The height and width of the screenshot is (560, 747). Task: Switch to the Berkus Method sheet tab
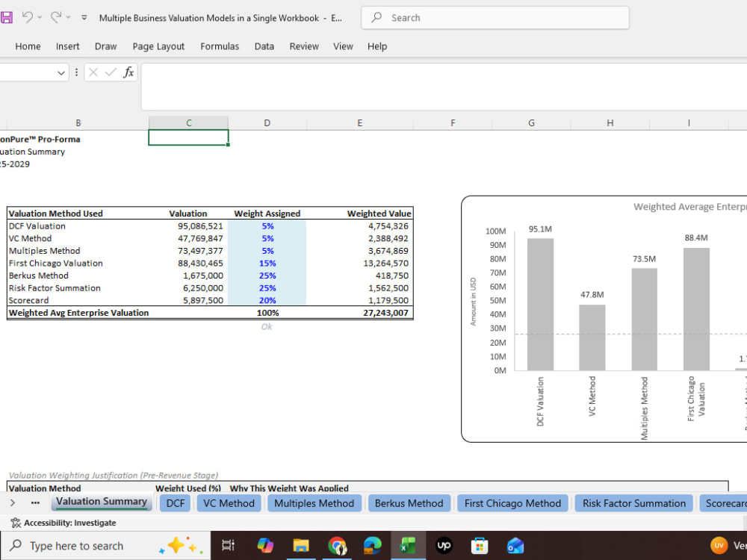[409, 503]
